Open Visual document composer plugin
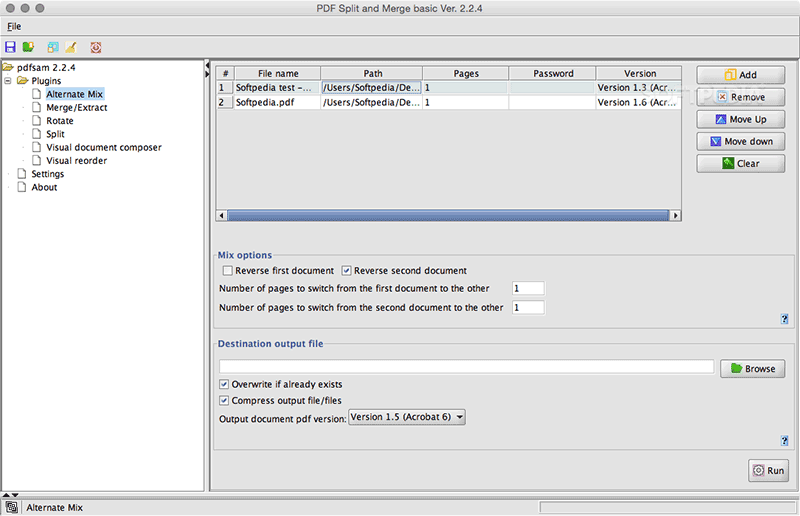Screen dimensions: 800x516 tap(104, 147)
